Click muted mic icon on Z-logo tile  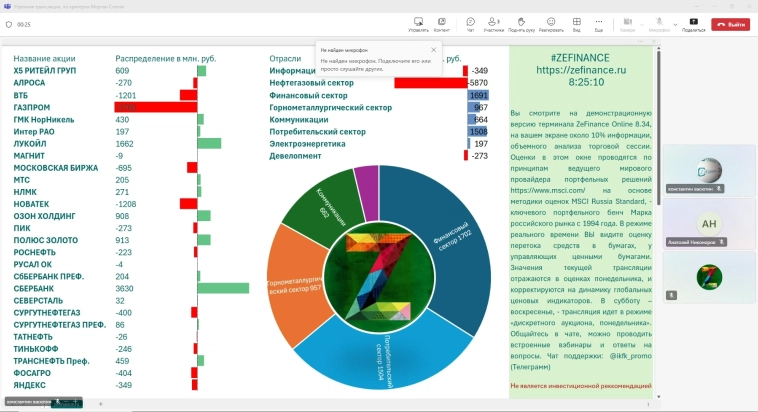tap(671, 295)
